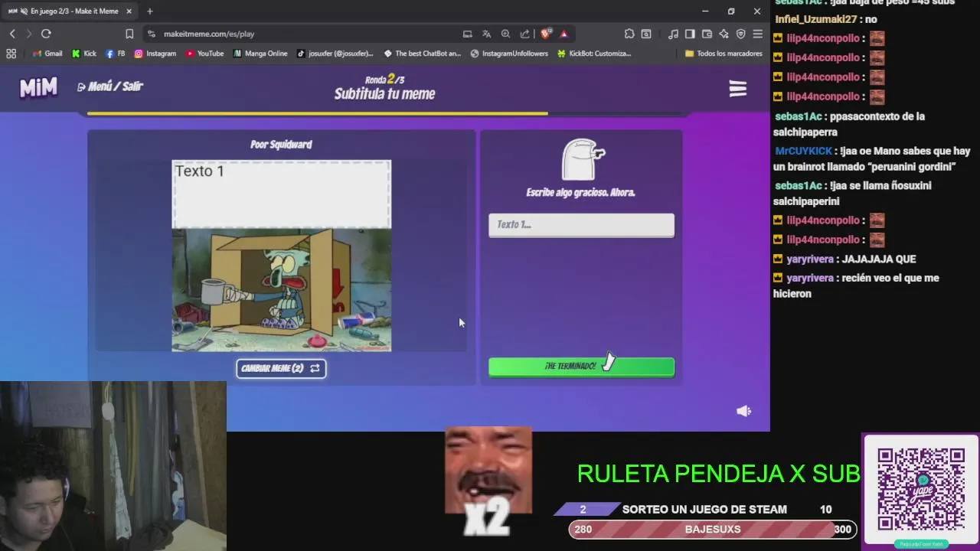Open the Manga Online bookmark
The image size is (980, 551).
(x=260, y=54)
